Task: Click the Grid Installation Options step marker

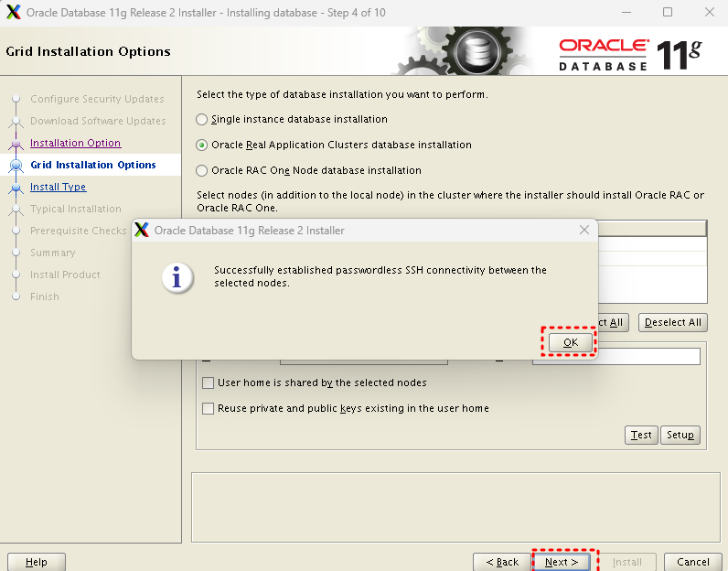Action: click(16, 165)
